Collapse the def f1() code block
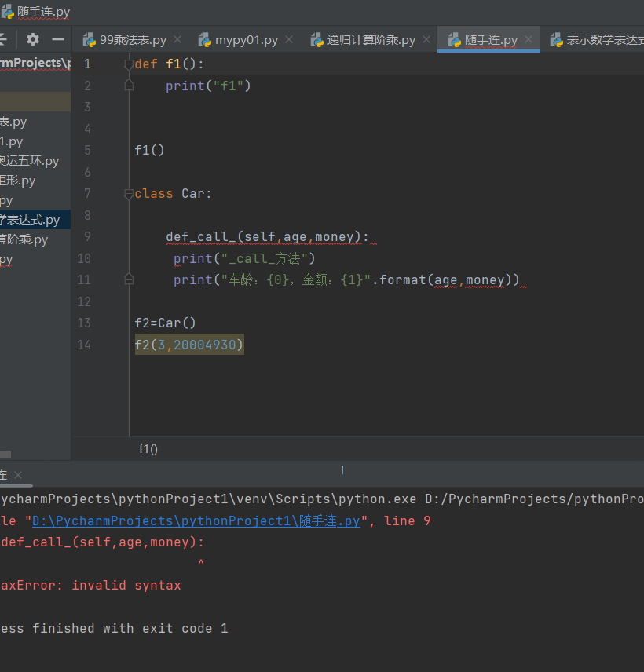Image resolution: width=644 pixels, height=672 pixels. click(129, 64)
